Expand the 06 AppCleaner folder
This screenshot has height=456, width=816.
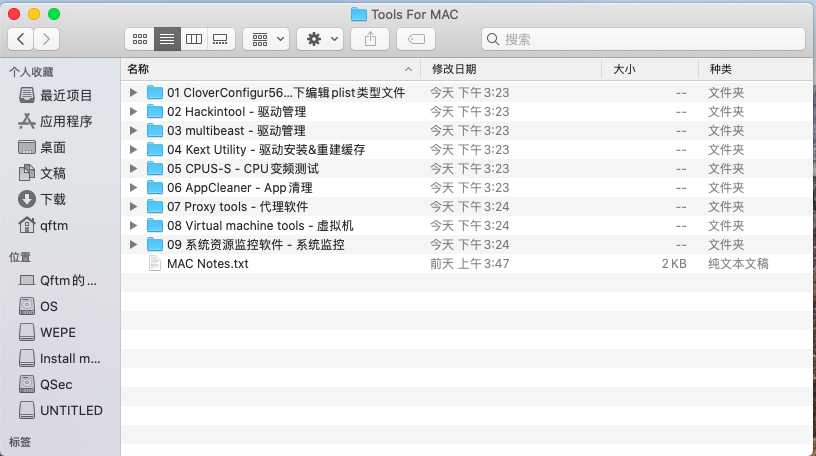click(134, 187)
